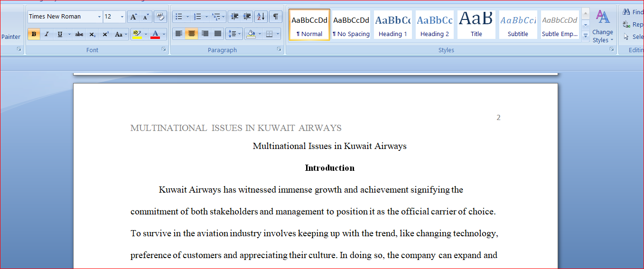Show paragraph marks with the pilcrow button
644x269 pixels.
pyautogui.click(x=275, y=17)
